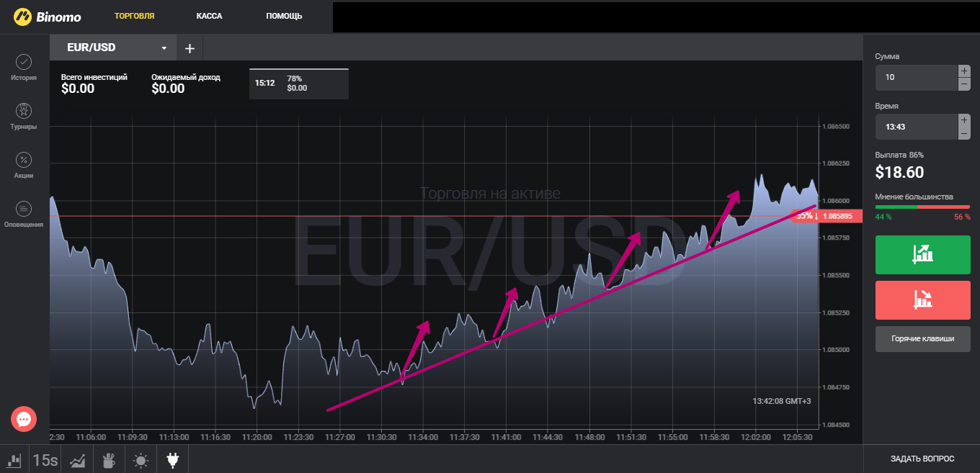
Task: Add a new asset tab with plus
Action: coord(190,48)
